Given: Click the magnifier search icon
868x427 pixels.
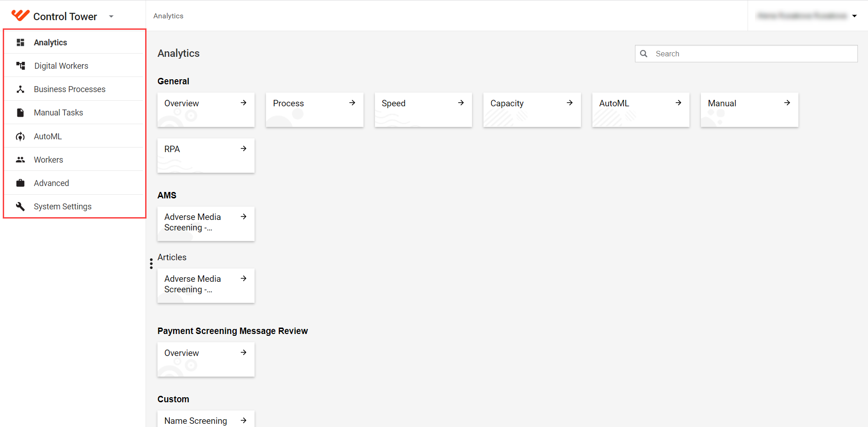Looking at the screenshot, I should pos(644,54).
